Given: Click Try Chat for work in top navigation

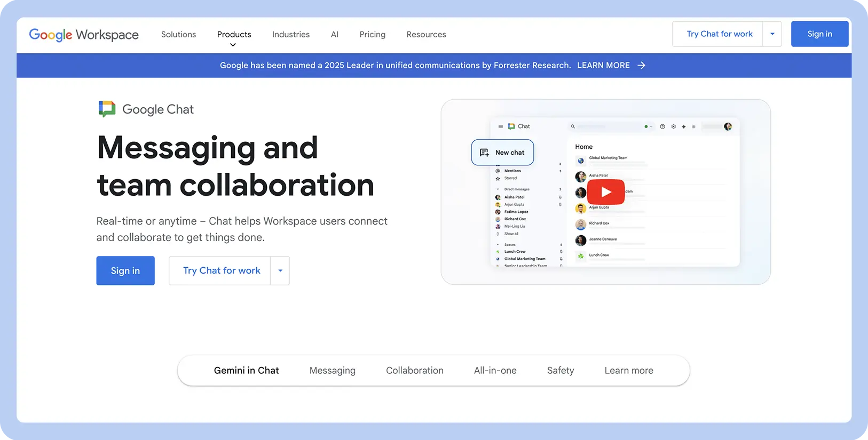Looking at the screenshot, I should pos(719,34).
